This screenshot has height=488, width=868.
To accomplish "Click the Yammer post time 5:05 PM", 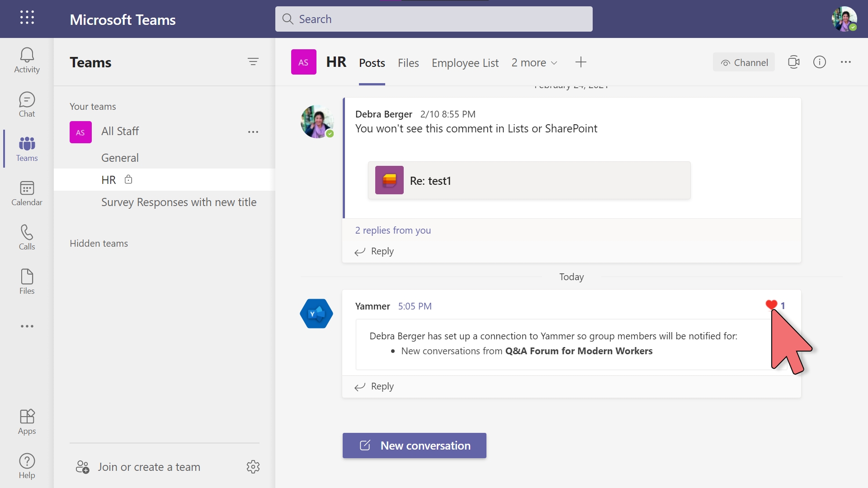I will (415, 306).
